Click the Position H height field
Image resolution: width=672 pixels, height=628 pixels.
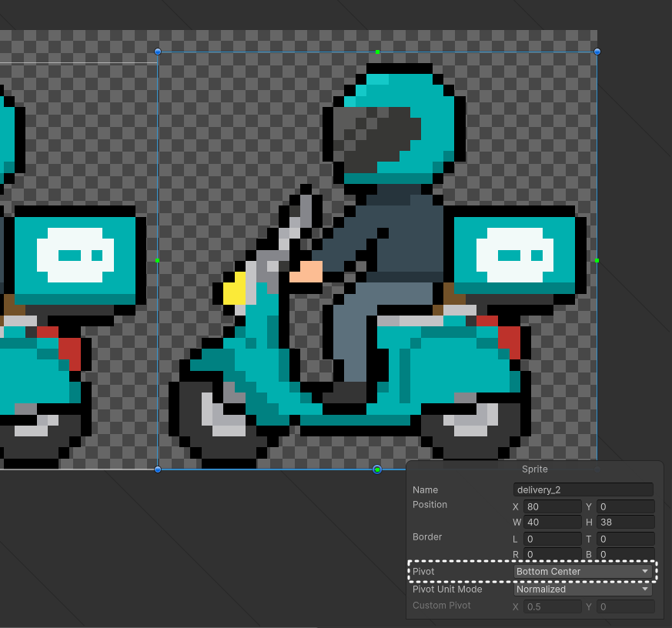(625, 523)
